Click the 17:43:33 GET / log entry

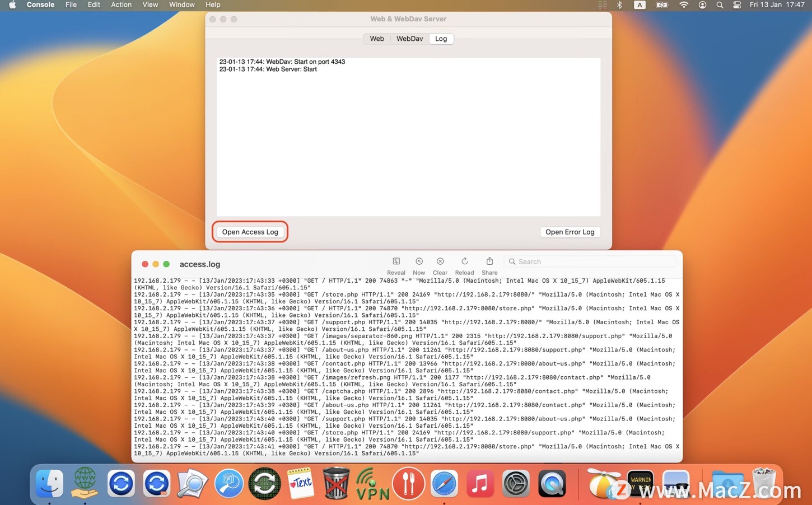[399, 284]
